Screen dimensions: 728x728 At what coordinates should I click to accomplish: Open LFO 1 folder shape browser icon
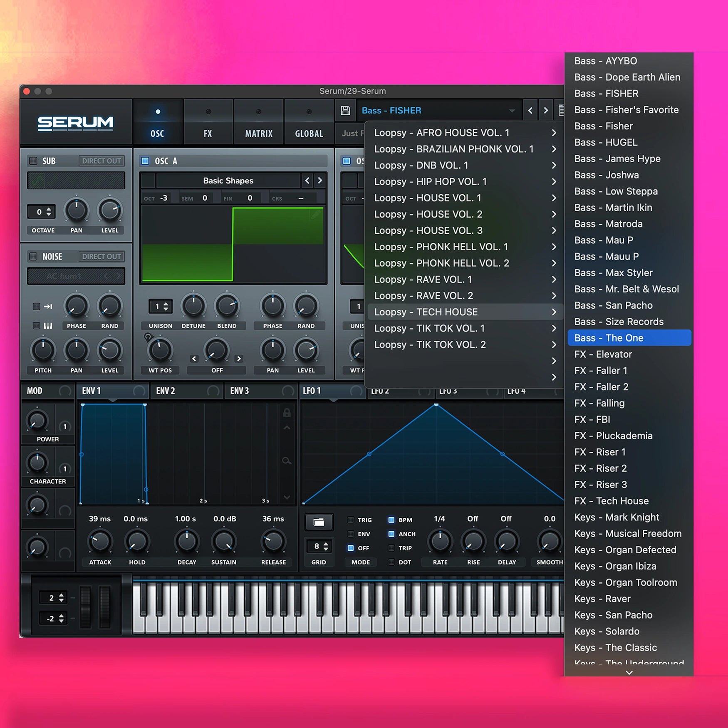pyautogui.click(x=319, y=522)
